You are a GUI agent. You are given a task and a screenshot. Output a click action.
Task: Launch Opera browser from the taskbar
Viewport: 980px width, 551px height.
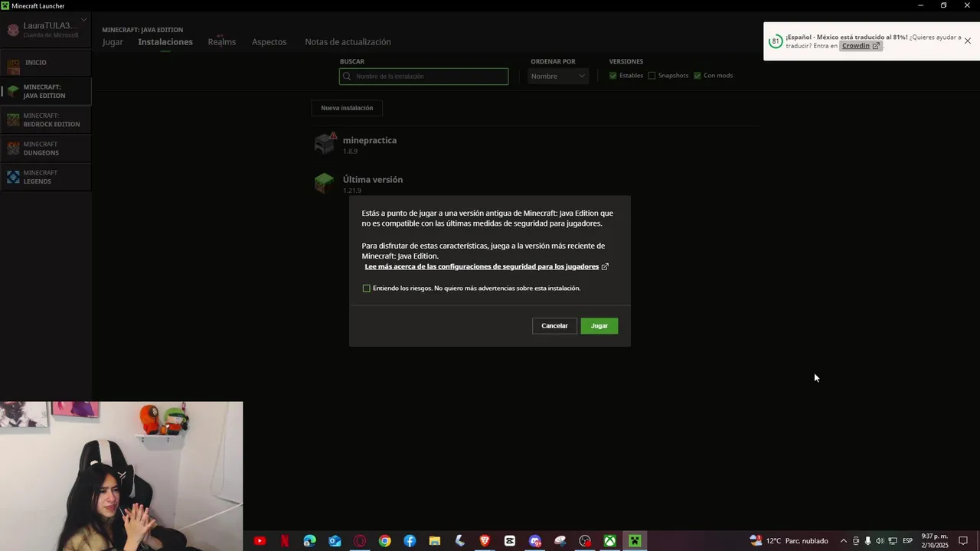point(360,541)
